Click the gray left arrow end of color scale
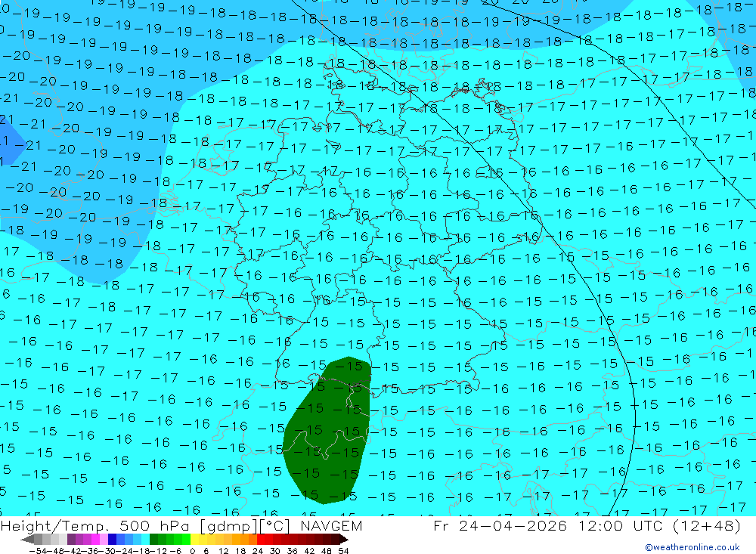The image size is (756, 554). [x=27, y=540]
